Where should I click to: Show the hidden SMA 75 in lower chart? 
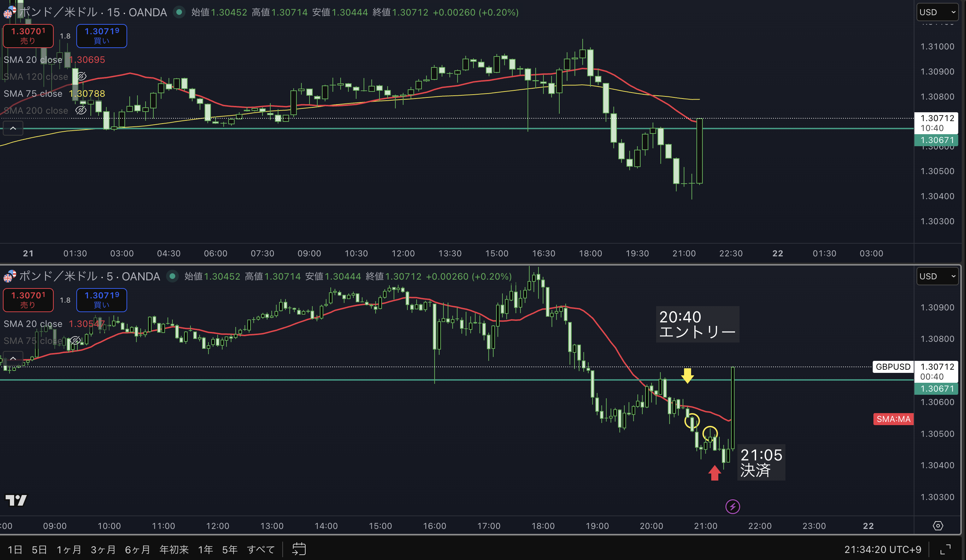point(76,340)
